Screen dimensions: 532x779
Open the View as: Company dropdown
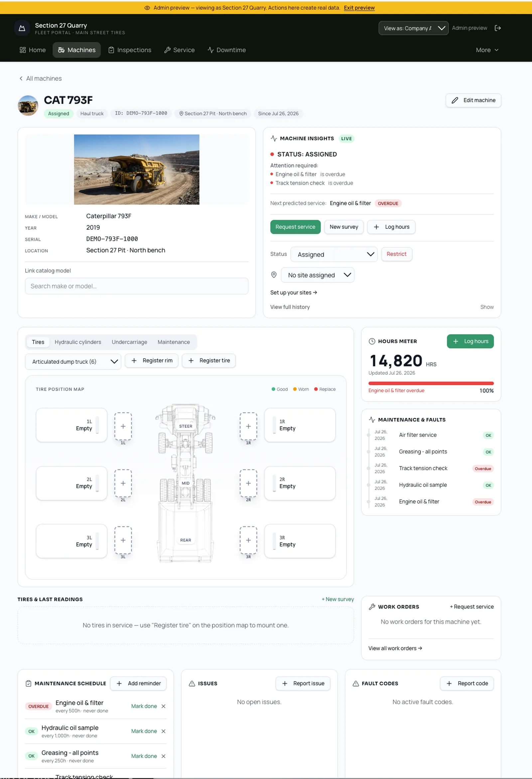point(413,28)
